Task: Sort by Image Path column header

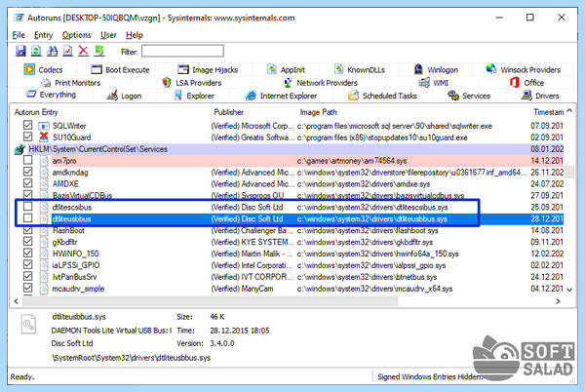Action: pyautogui.click(x=318, y=112)
